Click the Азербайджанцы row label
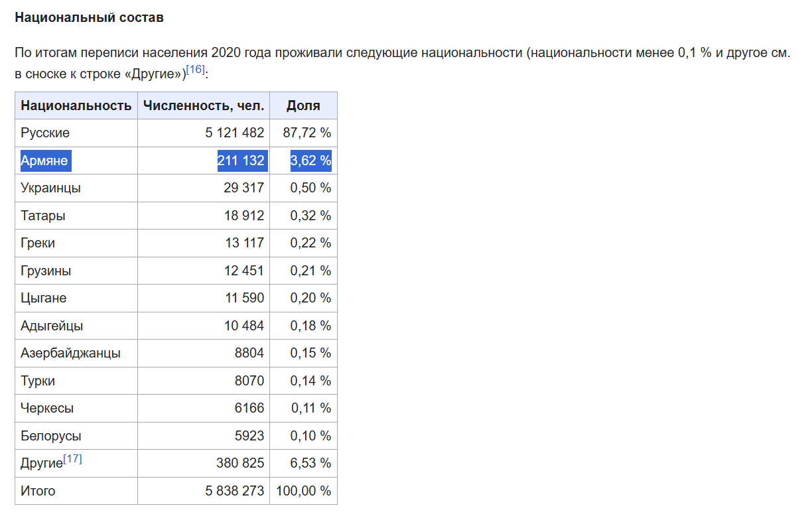 coord(70,353)
